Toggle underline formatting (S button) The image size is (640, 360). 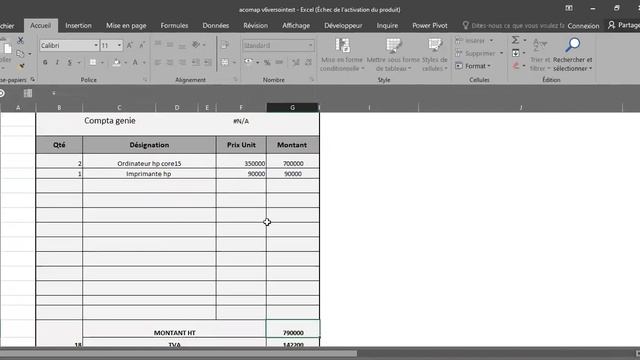[x=69, y=62]
